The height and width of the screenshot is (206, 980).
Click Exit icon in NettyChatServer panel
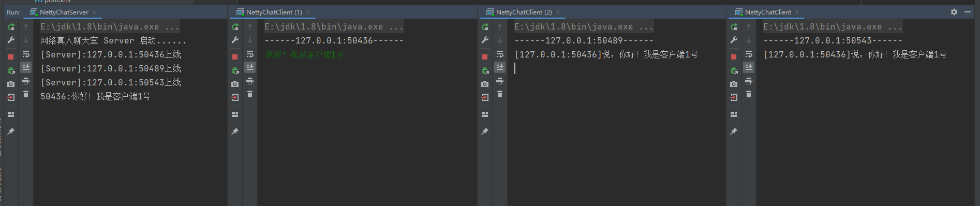11,97
